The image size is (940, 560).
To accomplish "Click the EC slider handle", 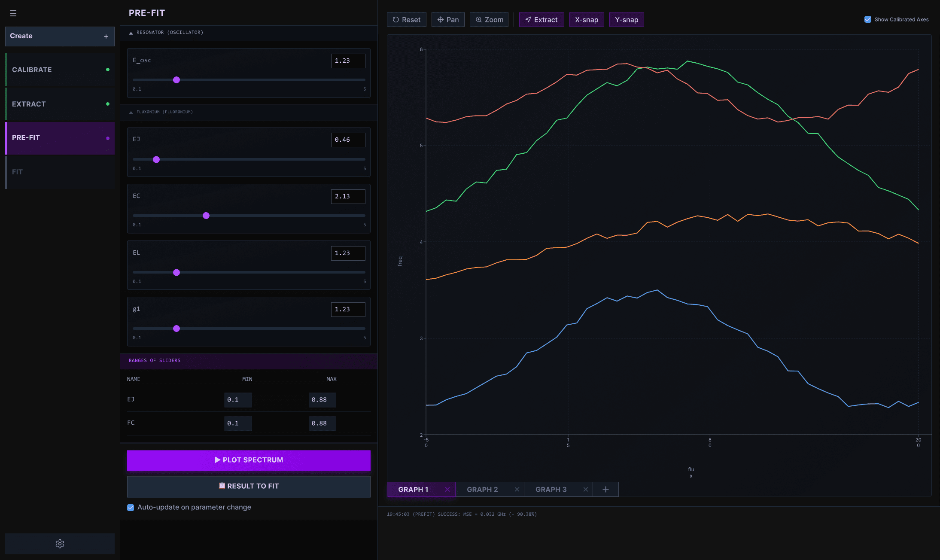I will 206,216.
